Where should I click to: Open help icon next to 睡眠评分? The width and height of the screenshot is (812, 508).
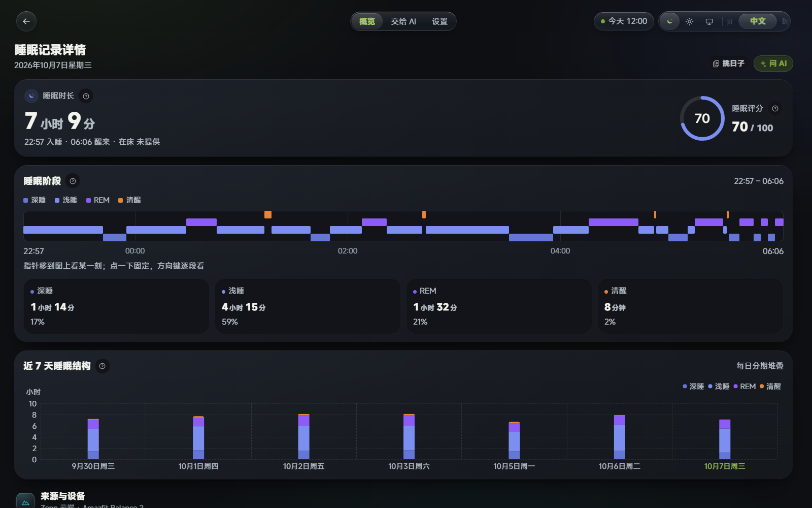coord(775,108)
